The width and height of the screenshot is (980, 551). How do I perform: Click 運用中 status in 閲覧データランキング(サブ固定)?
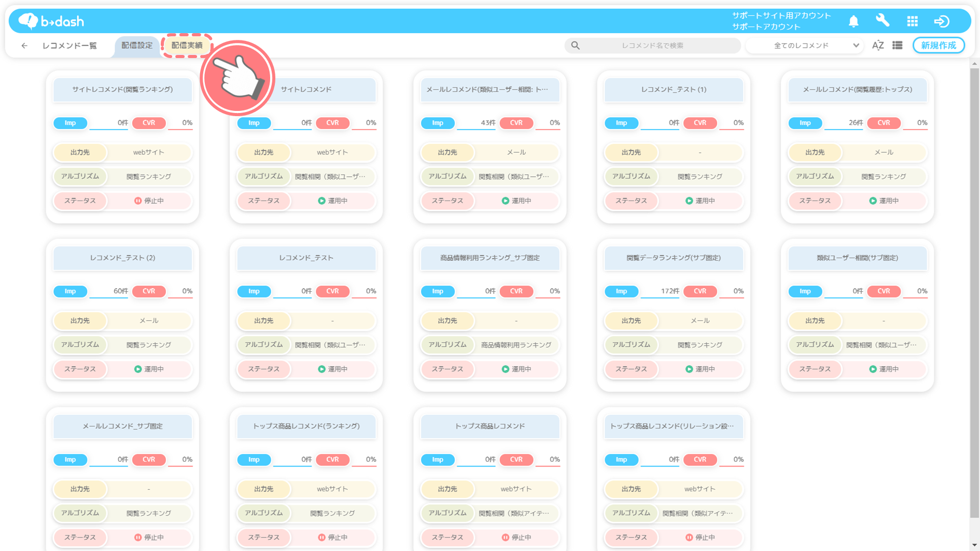700,370
